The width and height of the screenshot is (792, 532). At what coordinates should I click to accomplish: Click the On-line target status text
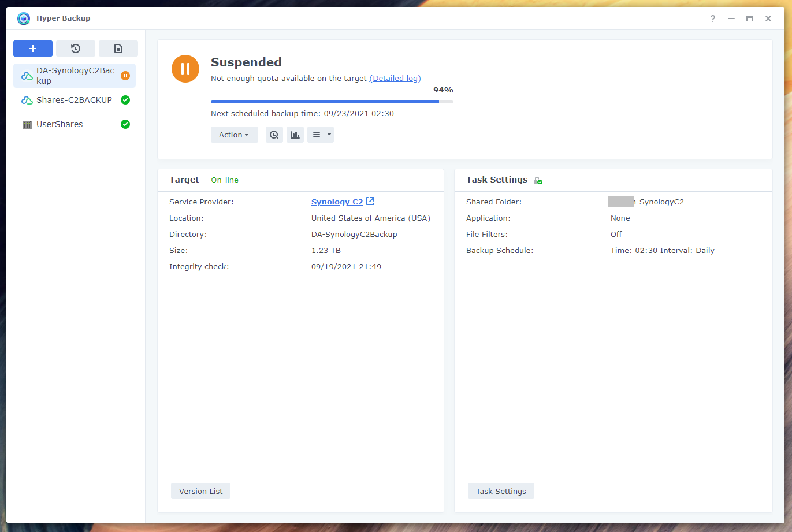click(225, 180)
